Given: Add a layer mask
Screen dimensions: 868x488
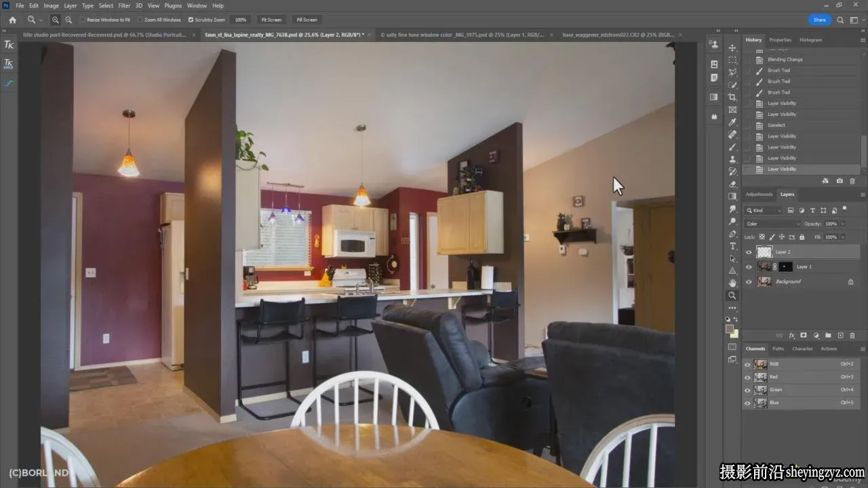Looking at the screenshot, I should tap(804, 335).
